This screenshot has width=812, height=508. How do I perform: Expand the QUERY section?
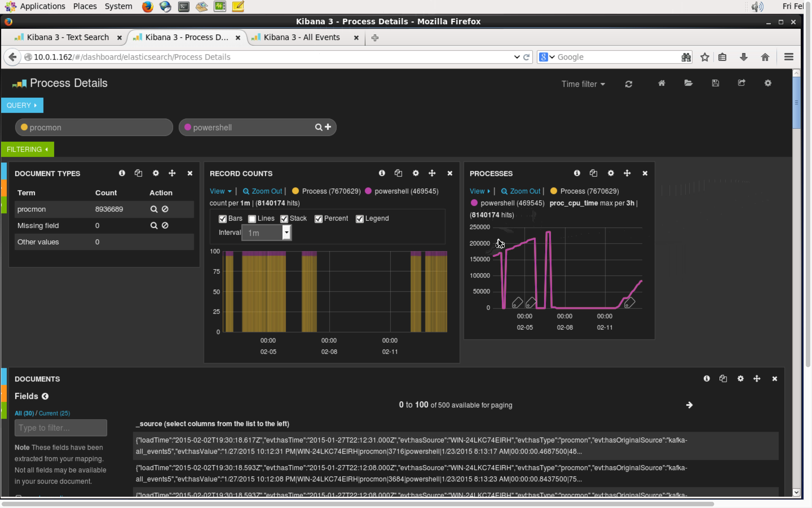pos(22,106)
